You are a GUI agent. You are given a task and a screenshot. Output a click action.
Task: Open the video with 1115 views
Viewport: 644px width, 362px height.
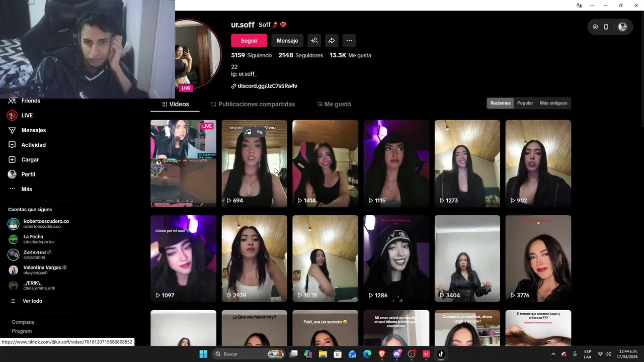click(396, 163)
